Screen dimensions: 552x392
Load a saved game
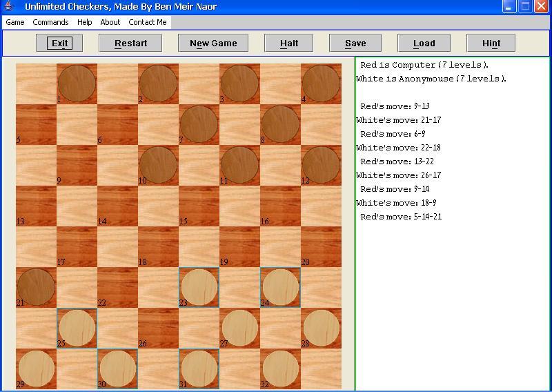tap(424, 43)
